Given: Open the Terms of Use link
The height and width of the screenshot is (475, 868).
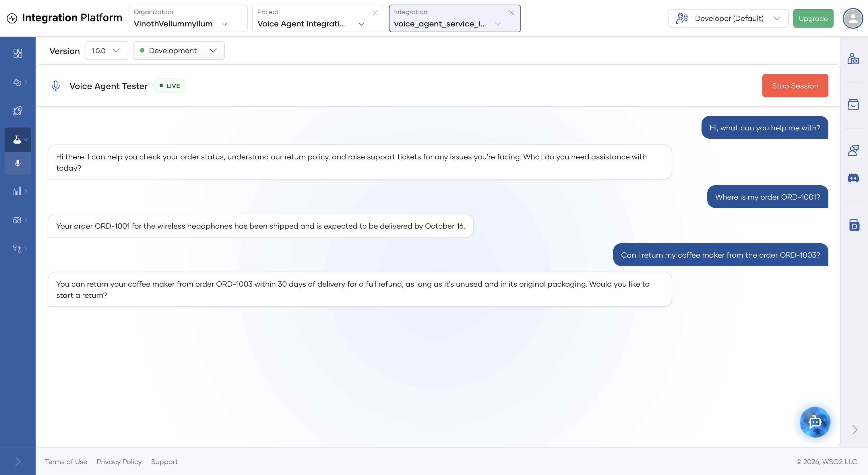Looking at the screenshot, I should click(66, 462).
